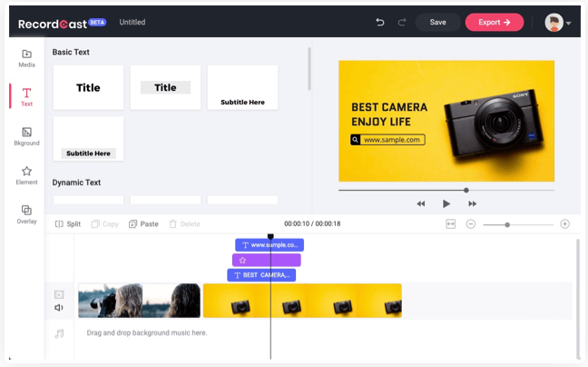
Task: Add the plain Title text preset
Action: [88, 87]
